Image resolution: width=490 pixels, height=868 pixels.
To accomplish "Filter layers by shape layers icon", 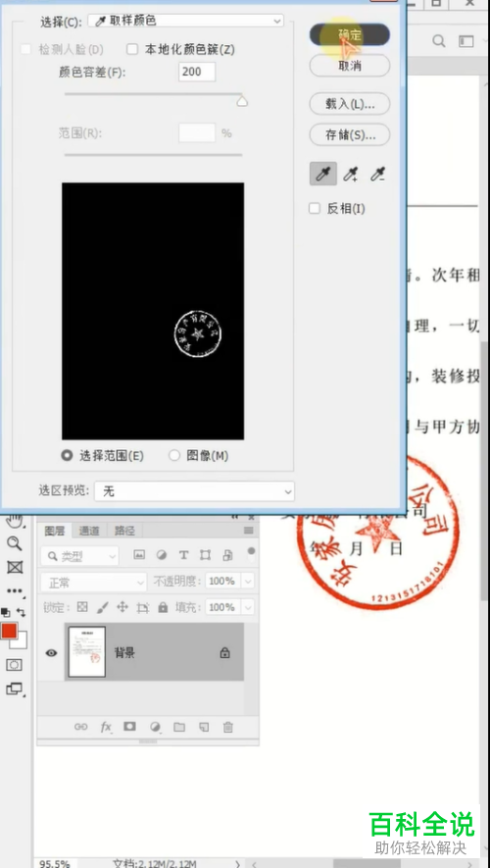I will [x=205, y=555].
